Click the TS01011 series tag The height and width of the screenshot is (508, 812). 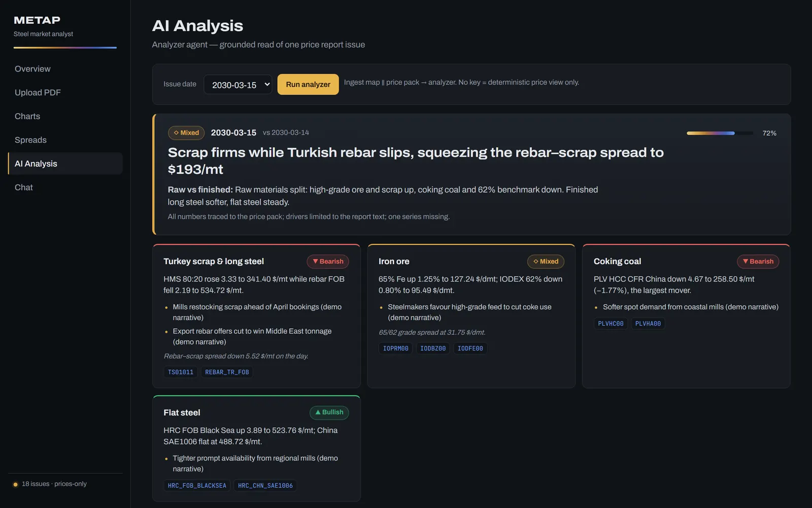click(x=181, y=372)
